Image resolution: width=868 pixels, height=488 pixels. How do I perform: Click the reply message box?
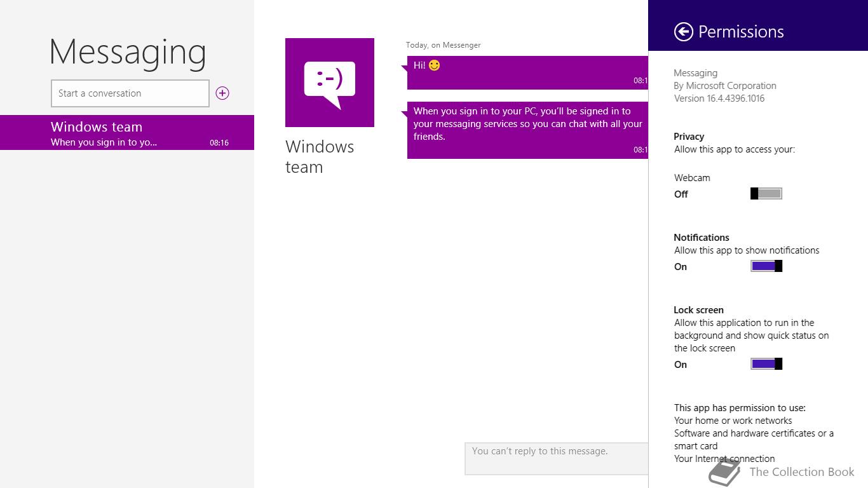tap(557, 459)
